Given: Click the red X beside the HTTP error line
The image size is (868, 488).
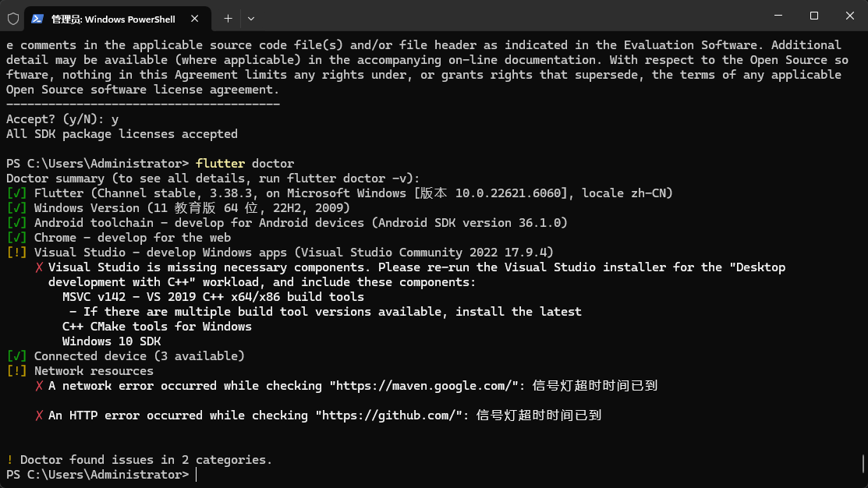Looking at the screenshot, I should (41, 415).
